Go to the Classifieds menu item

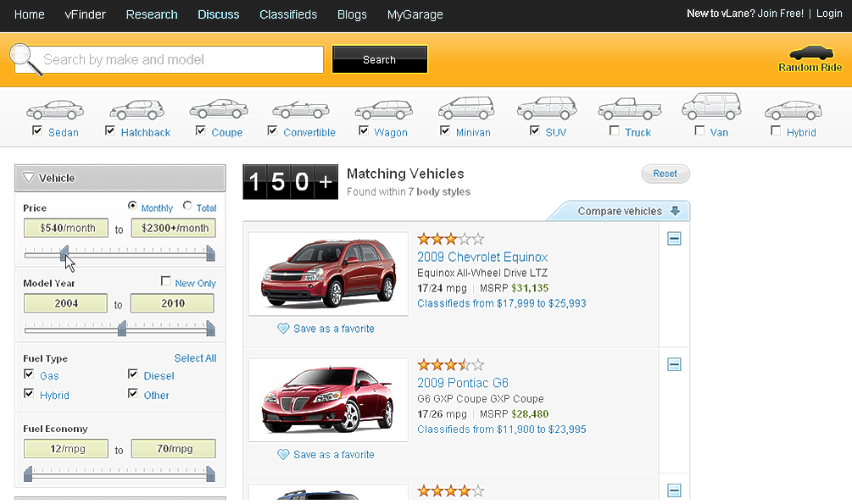288,14
